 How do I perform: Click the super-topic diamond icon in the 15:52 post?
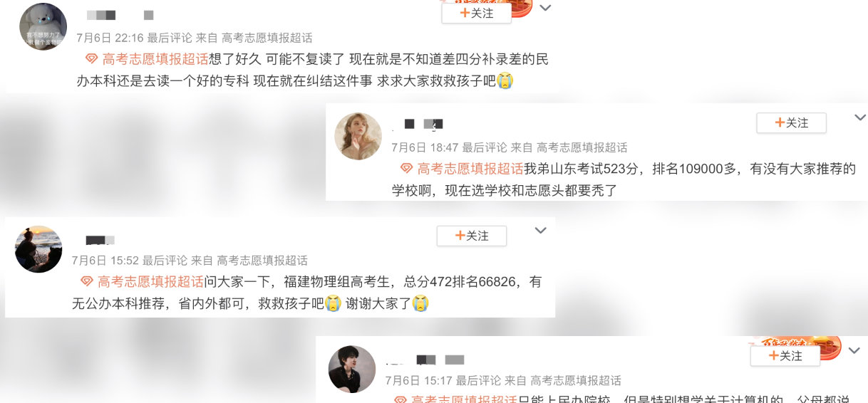tap(87, 282)
